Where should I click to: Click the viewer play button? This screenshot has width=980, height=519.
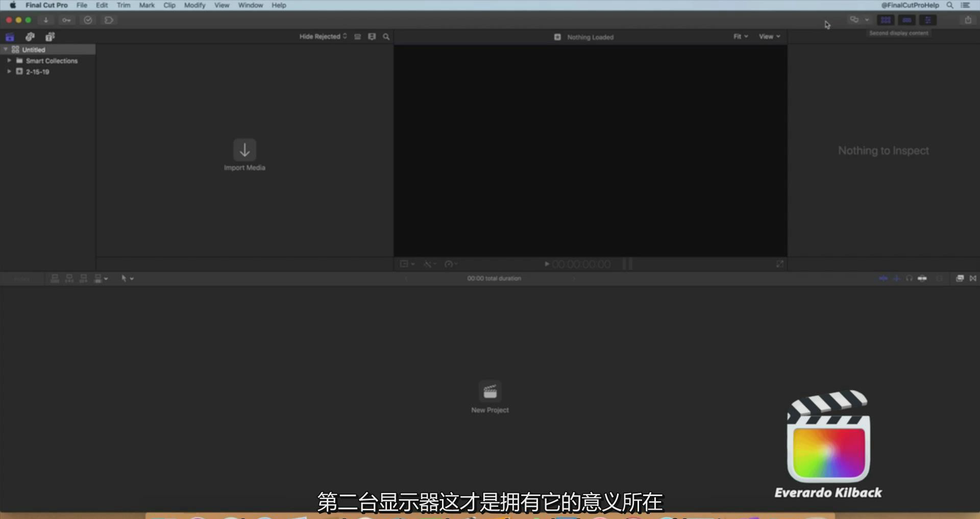coord(547,264)
